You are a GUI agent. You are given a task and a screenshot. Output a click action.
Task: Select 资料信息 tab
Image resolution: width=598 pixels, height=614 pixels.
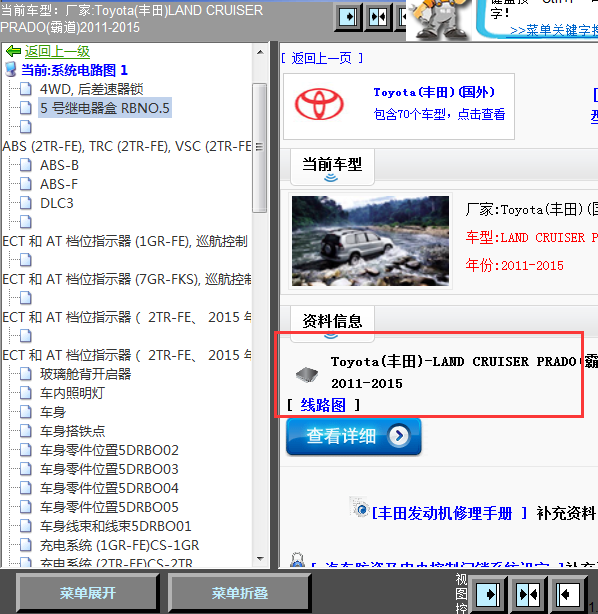(x=332, y=322)
